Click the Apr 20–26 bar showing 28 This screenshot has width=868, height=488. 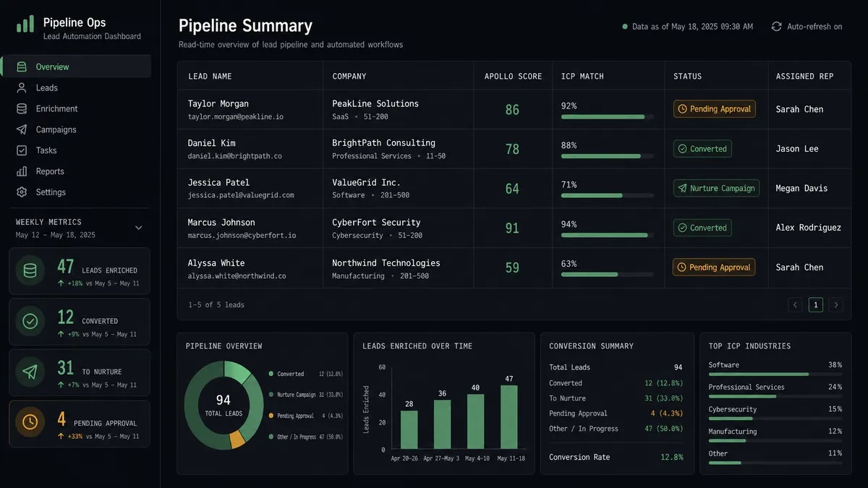tap(409, 429)
